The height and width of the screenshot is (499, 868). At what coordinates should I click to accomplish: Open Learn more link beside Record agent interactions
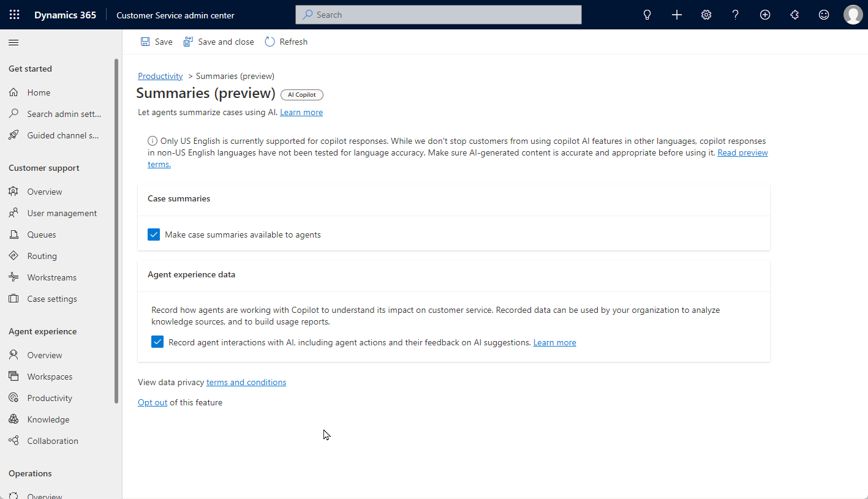click(554, 342)
